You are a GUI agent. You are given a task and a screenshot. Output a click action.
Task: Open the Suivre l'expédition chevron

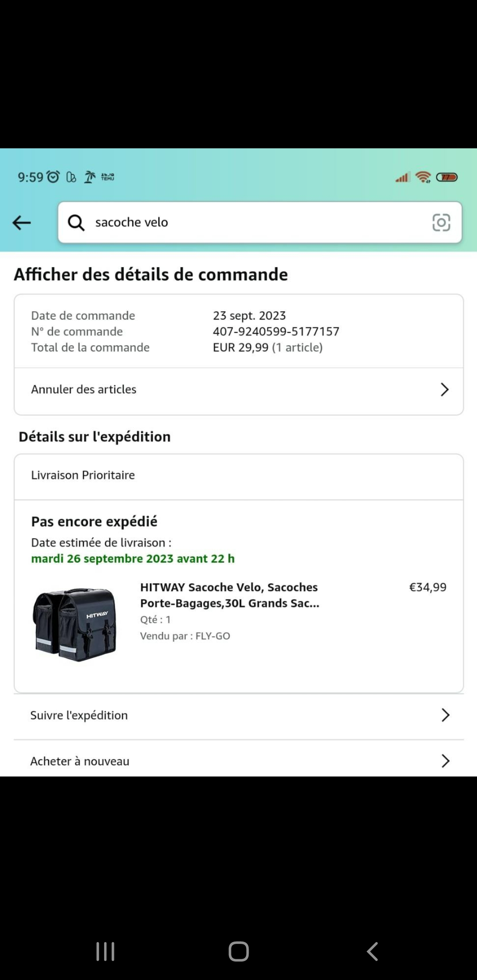445,715
